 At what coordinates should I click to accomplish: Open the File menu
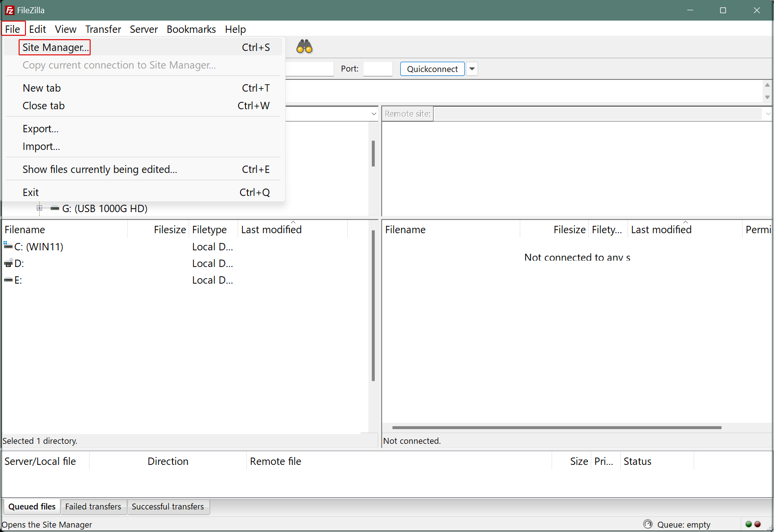(13, 29)
